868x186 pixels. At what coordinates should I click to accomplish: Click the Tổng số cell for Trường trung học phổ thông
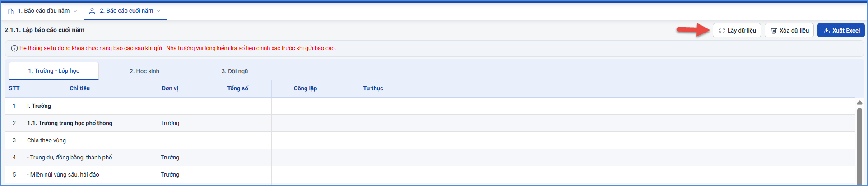click(237, 123)
